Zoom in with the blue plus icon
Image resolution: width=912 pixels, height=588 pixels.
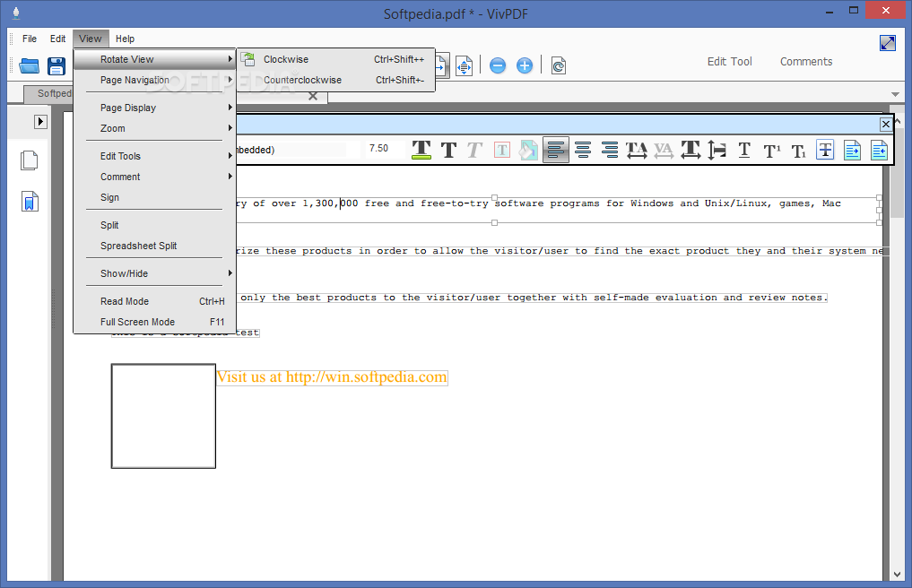525,65
